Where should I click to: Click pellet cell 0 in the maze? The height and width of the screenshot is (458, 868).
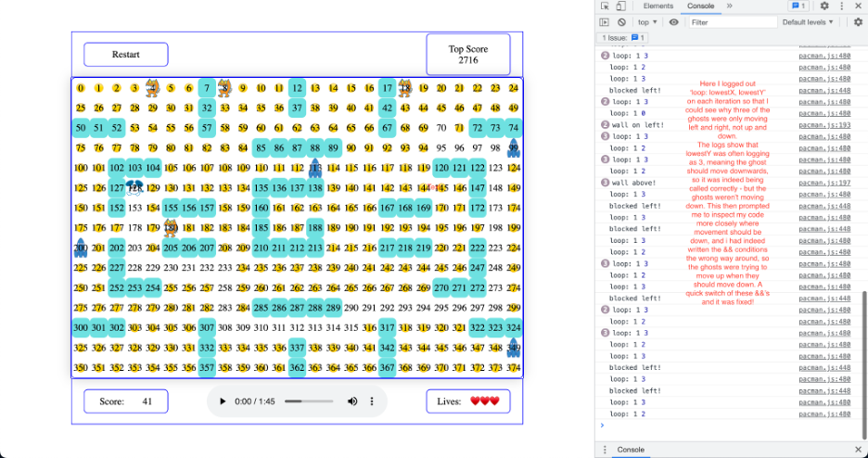point(81,88)
